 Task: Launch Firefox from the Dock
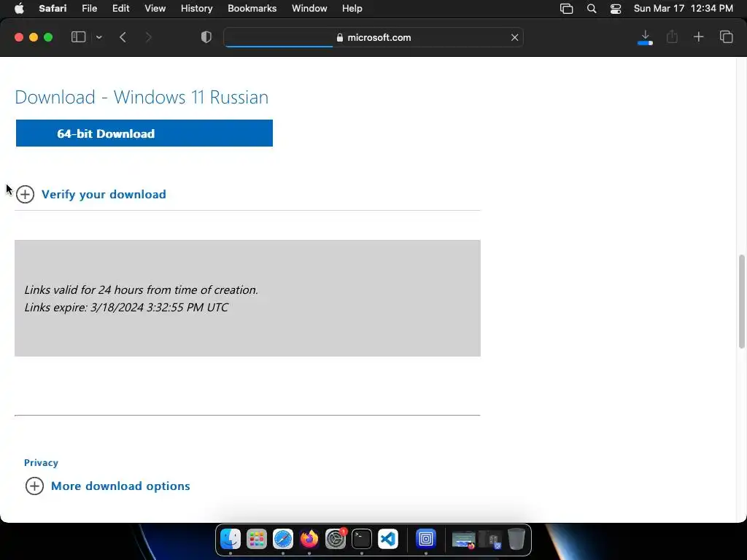coord(309,539)
